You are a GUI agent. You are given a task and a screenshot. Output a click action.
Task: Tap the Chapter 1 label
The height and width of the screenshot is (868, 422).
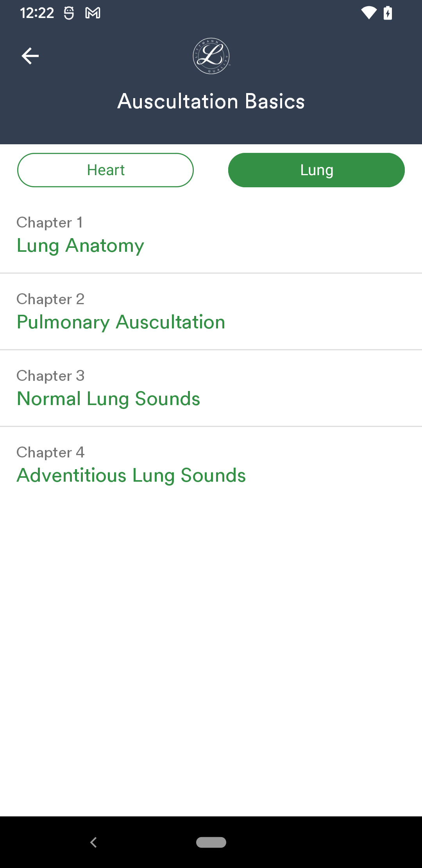[x=50, y=223]
